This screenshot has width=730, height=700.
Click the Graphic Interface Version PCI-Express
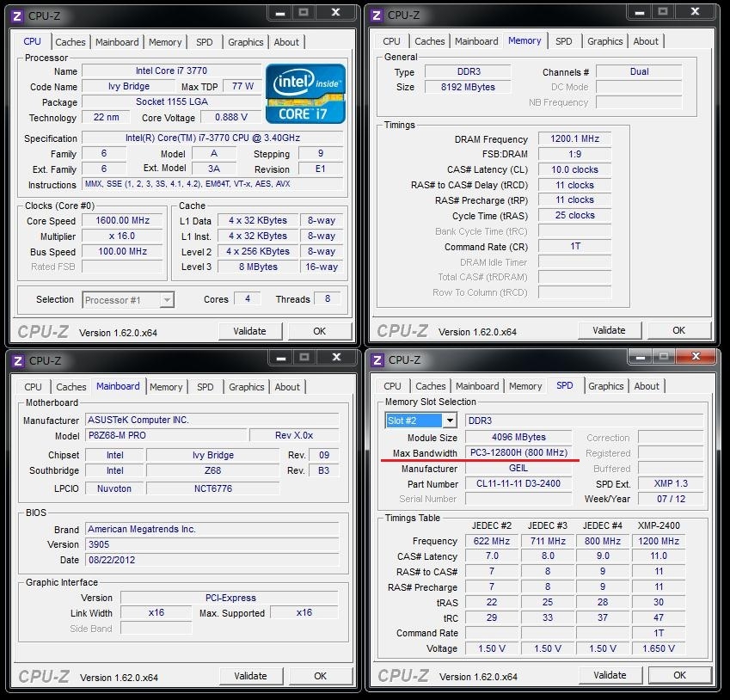point(230,598)
